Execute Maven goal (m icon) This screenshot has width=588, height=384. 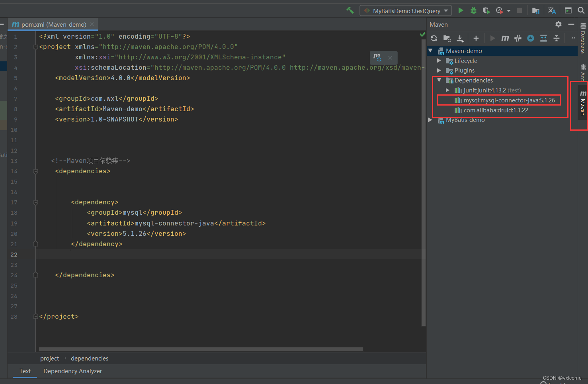pyautogui.click(x=505, y=38)
